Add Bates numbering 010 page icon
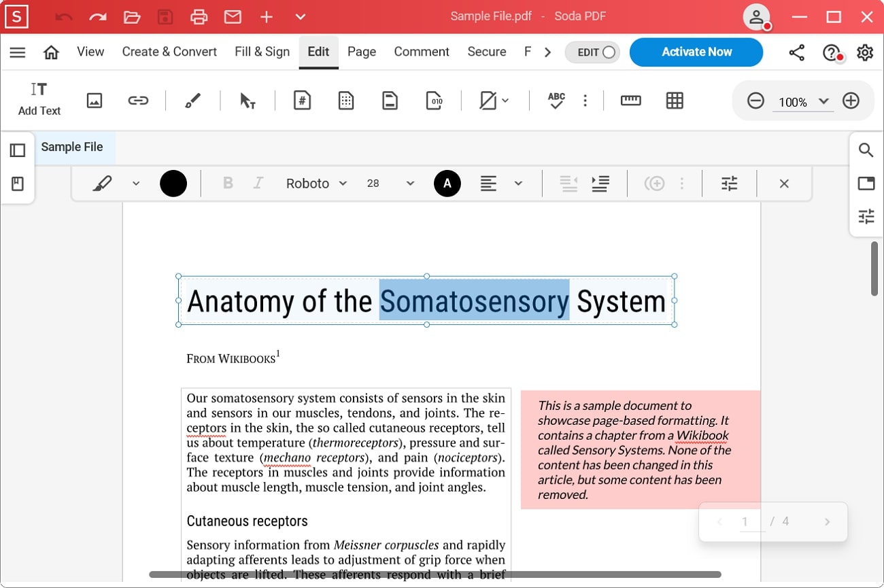This screenshot has width=884, height=588. (434, 101)
